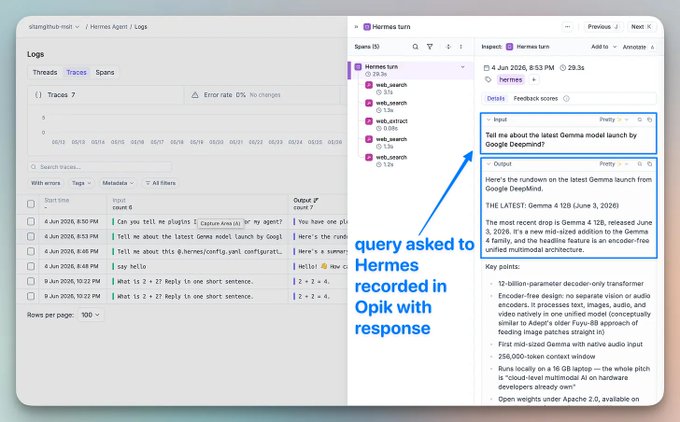The image size is (680, 422).
Task: Check the 'say hello' trace row
Action: tap(31, 267)
